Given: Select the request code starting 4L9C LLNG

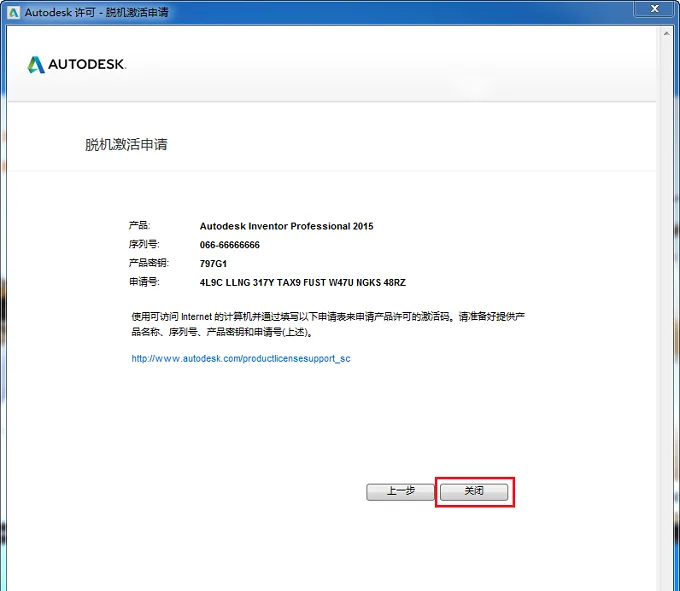Looking at the screenshot, I should [x=302, y=283].
